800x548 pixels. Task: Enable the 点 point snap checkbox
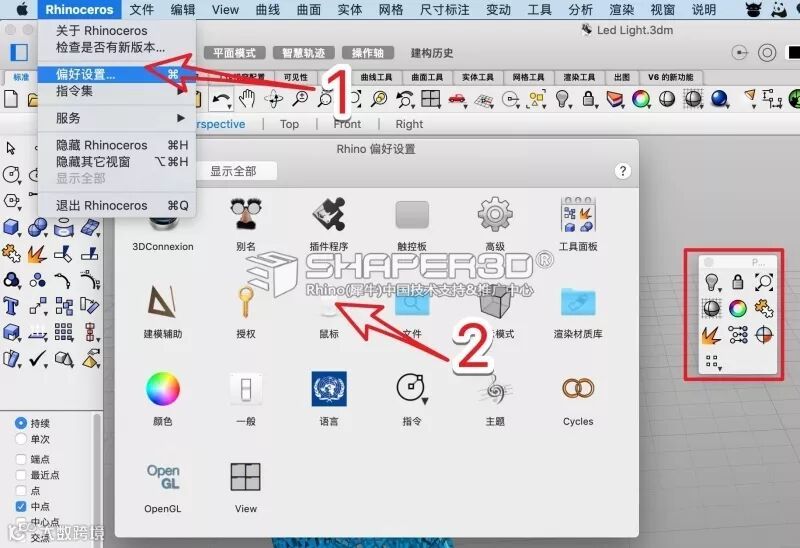21,490
